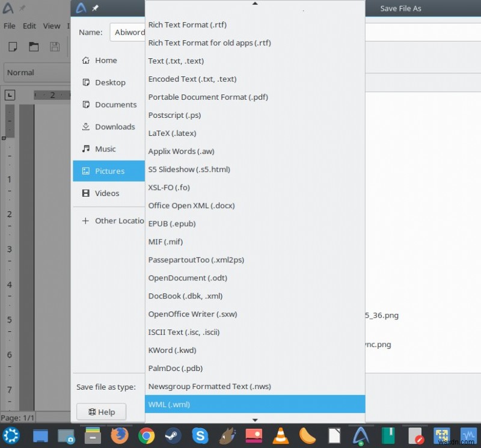Viewport: 481px width, 448px height.
Task: Go to Home in the places sidebar
Action: [106, 60]
